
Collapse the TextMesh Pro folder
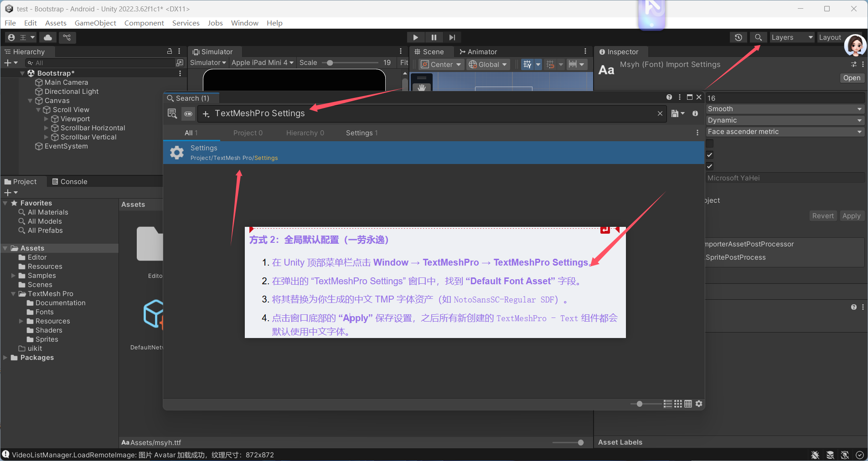[x=13, y=294]
